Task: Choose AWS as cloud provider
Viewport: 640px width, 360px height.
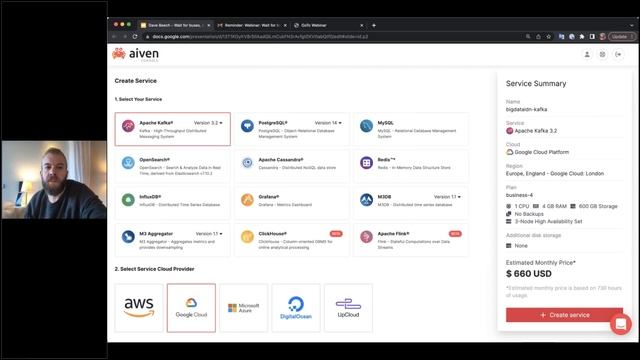Action: [139, 308]
